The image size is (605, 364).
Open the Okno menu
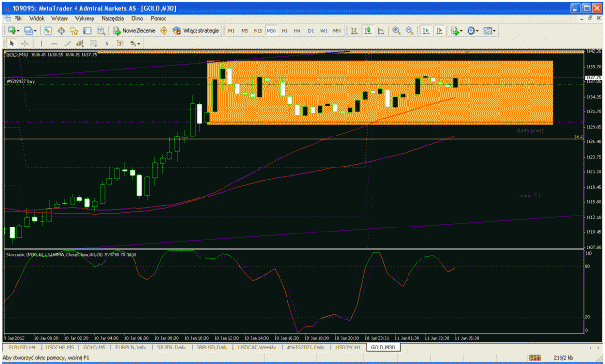(x=137, y=18)
